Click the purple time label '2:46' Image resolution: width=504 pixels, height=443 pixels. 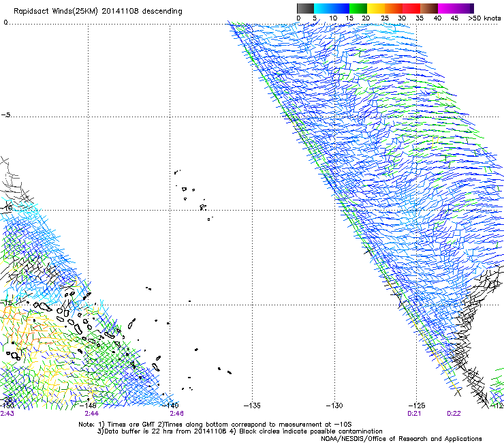pyautogui.click(x=177, y=414)
